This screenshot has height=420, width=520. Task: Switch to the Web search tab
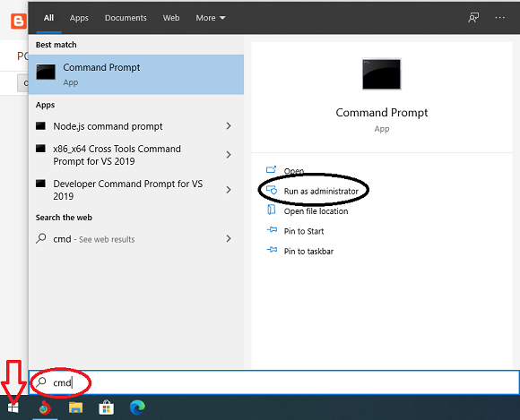tap(171, 18)
